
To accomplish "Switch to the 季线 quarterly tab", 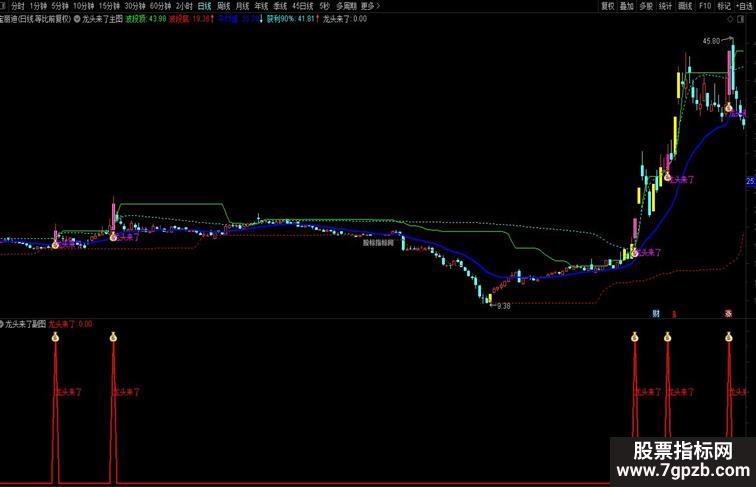I will (280, 6).
